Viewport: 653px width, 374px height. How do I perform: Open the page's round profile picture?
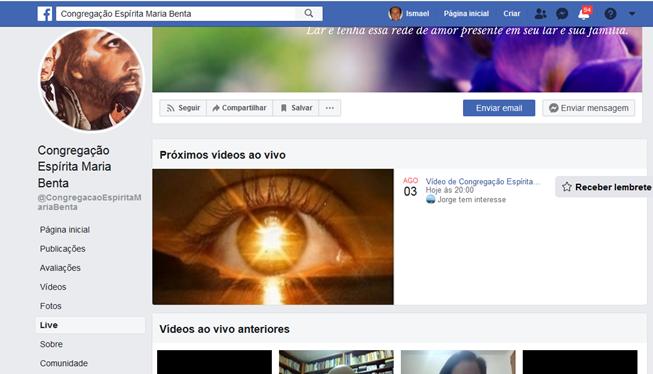pos(92,80)
